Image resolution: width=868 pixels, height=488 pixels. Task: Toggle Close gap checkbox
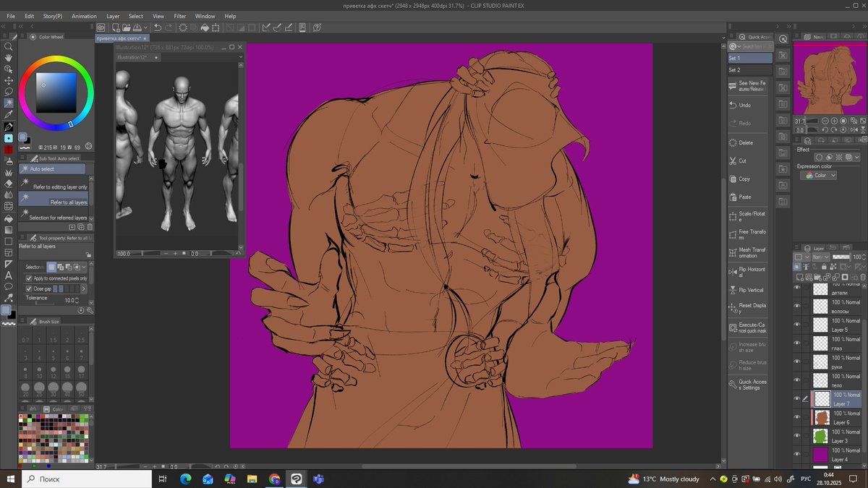(x=29, y=288)
